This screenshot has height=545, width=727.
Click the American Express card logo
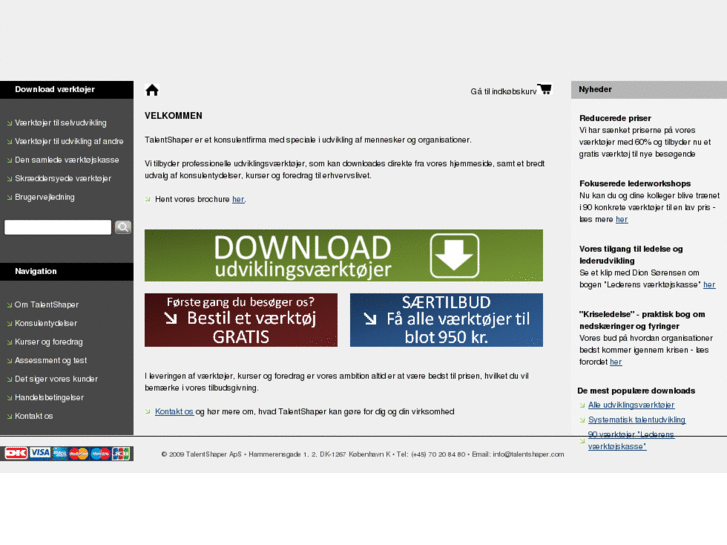pos(59,453)
